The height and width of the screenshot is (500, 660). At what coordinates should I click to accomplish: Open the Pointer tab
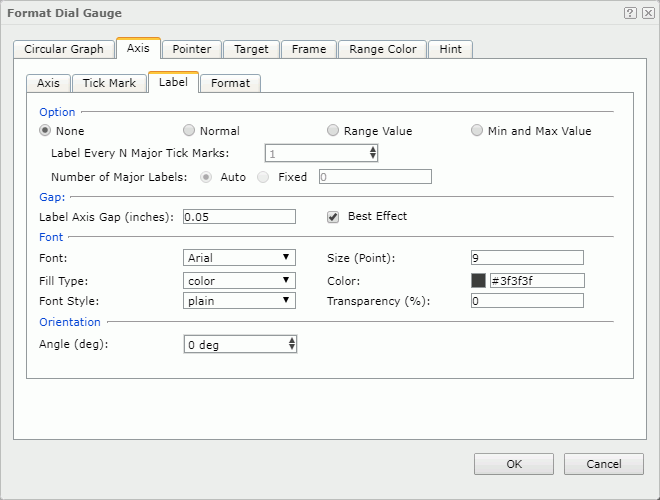tap(192, 49)
